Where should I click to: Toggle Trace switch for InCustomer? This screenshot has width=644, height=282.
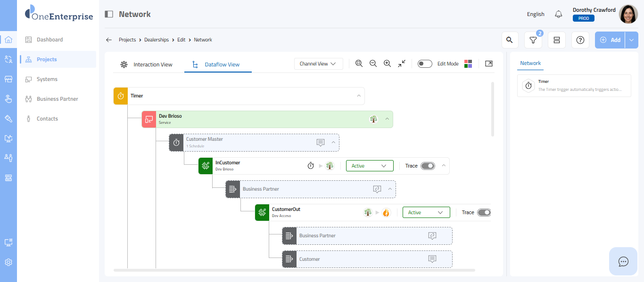tap(428, 166)
